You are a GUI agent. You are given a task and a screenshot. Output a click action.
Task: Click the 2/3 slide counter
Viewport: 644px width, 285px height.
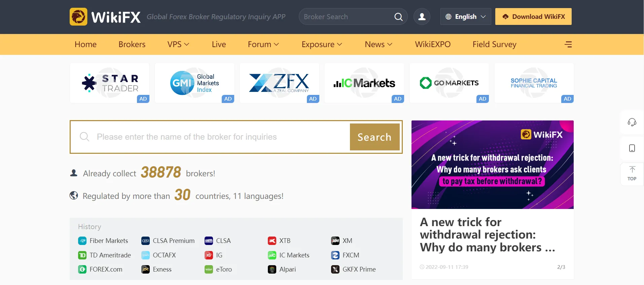(x=561, y=267)
